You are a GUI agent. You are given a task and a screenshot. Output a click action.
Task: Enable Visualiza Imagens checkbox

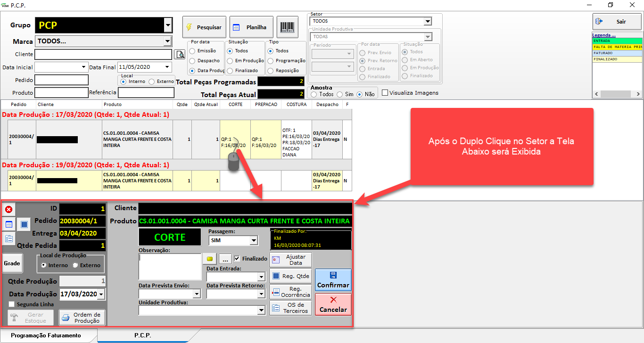coord(385,93)
